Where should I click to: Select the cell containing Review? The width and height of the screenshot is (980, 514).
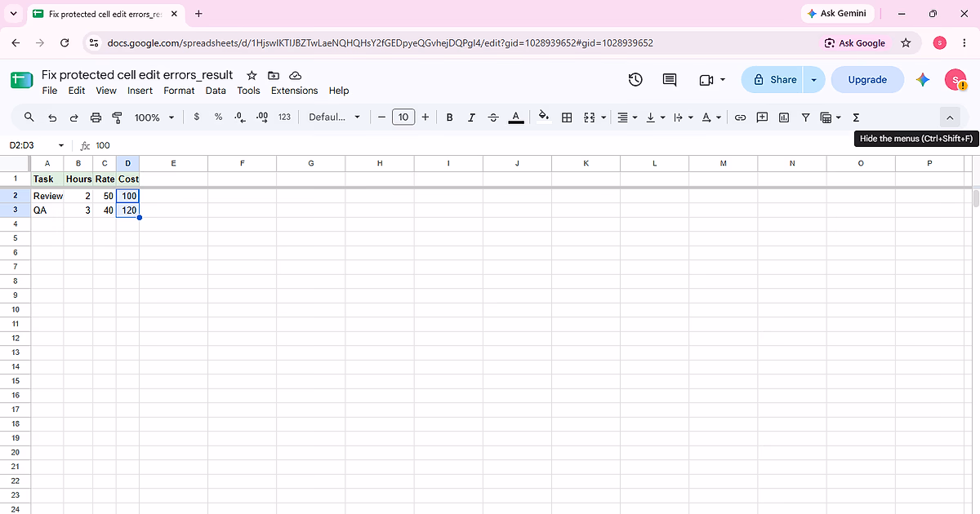point(47,196)
